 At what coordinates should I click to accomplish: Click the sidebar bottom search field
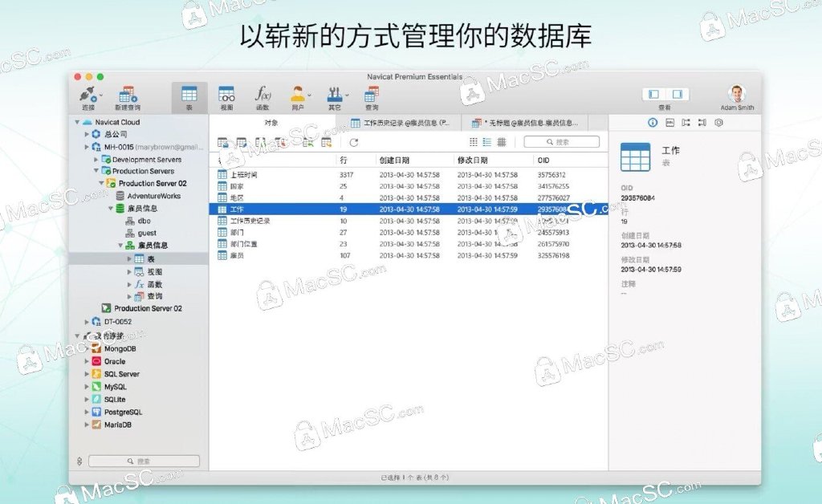click(x=144, y=461)
